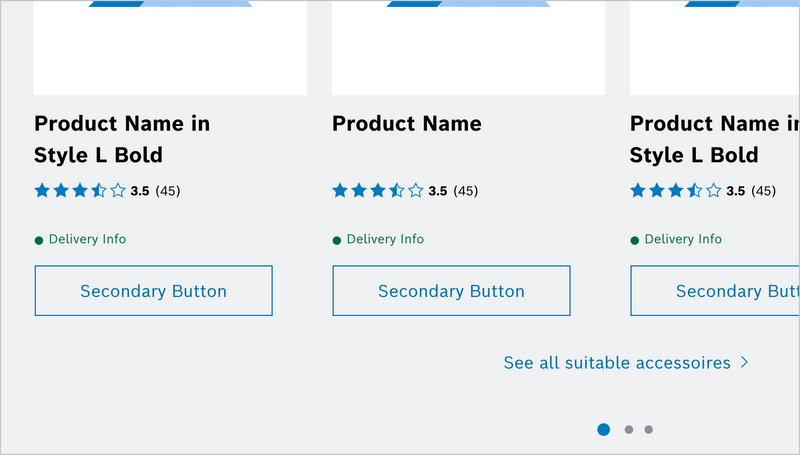800x455 pixels.
Task: Click green delivery dot on middle product
Action: pyautogui.click(x=337, y=240)
